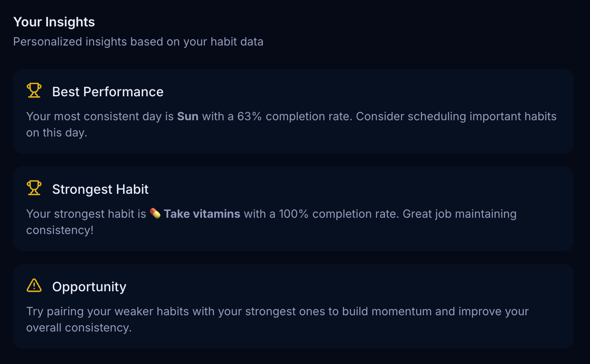The image size is (590, 364).
Task: Click 'overall consistency.' in the Opportunity card
Action: (x=79, y=328)
